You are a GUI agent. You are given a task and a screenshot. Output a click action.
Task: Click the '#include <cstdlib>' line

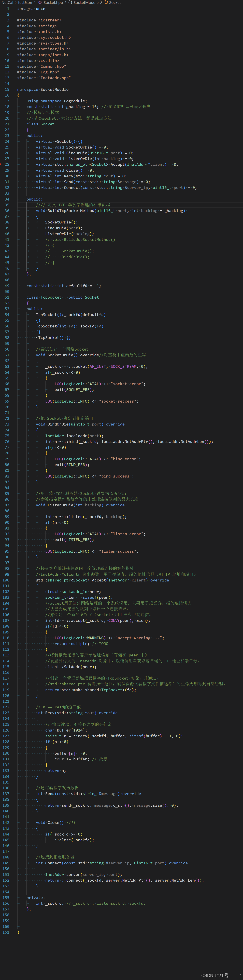coord(38,61)
